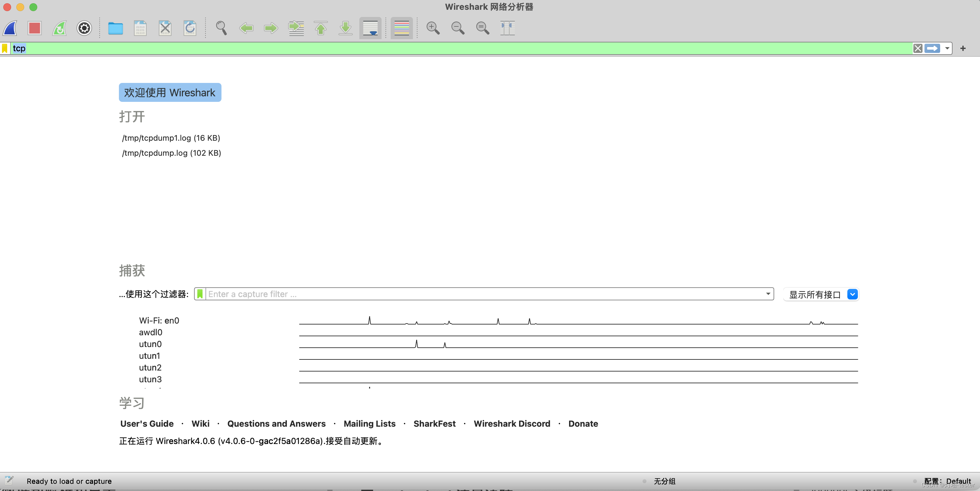Apply the display filter arrow

932,48
